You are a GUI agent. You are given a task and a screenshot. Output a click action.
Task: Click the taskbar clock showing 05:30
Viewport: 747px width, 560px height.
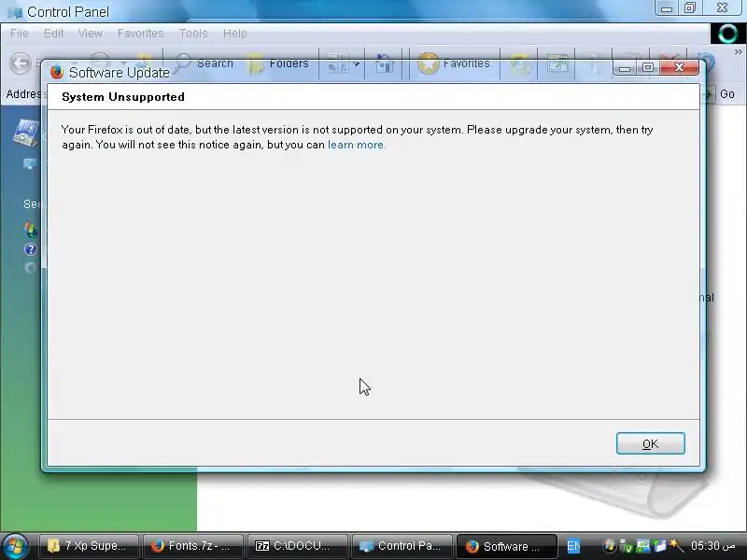pyautogui.click(x=713, y=546)
